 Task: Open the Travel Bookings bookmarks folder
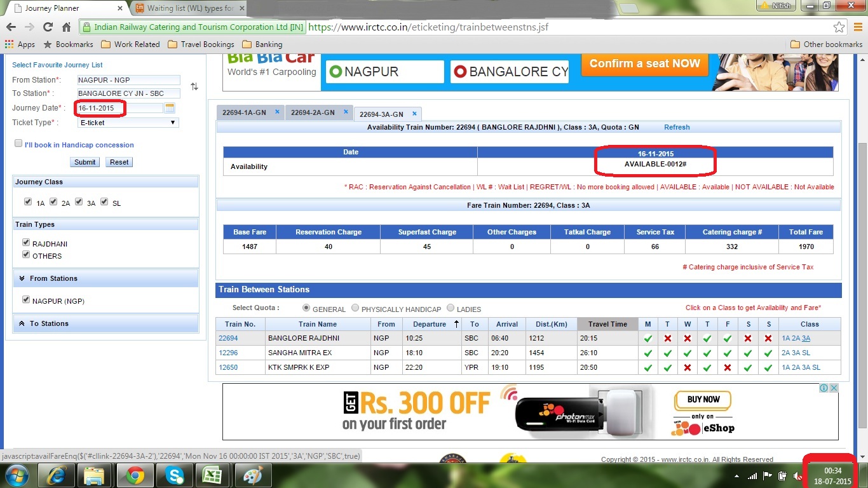tap(201, 44)
